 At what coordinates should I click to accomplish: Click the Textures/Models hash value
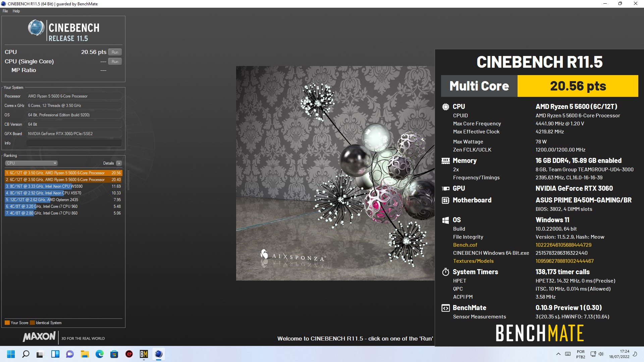click(x=565, y=261)
